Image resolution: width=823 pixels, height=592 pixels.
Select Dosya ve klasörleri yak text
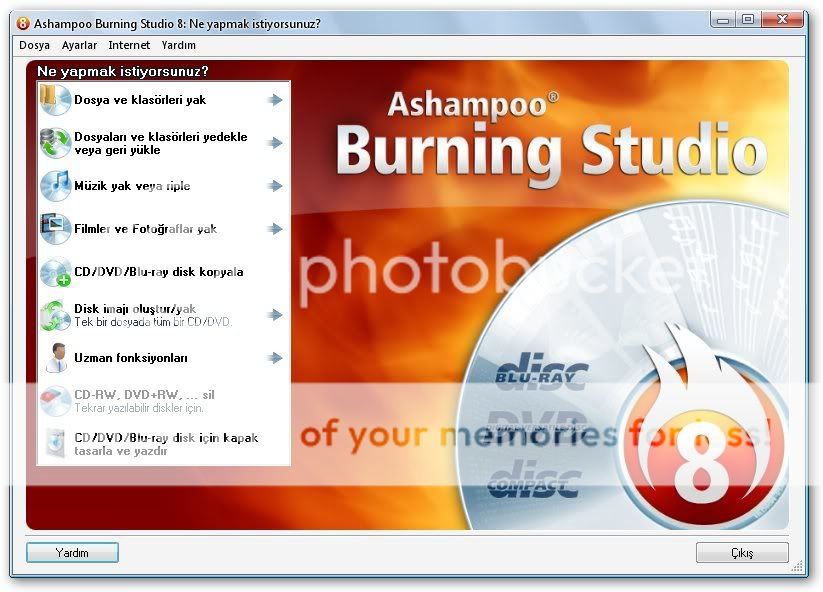pos(140,100)
